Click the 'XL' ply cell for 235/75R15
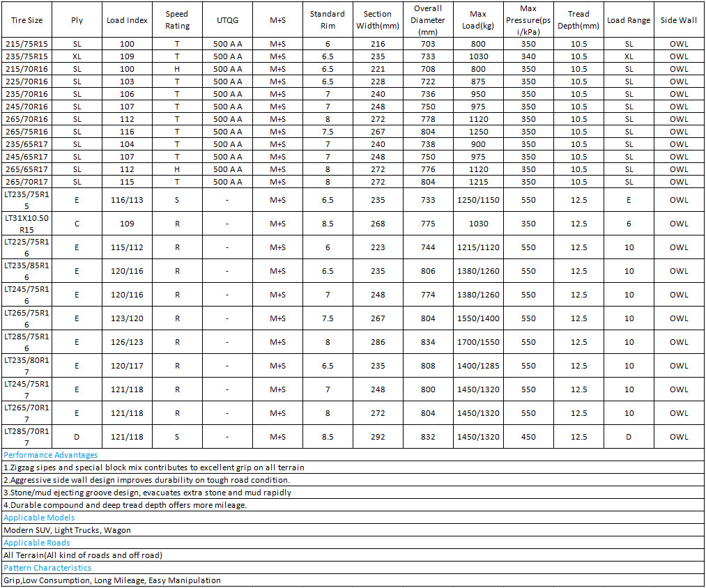Screen dimensions: 706x588 tap(77, 56)
